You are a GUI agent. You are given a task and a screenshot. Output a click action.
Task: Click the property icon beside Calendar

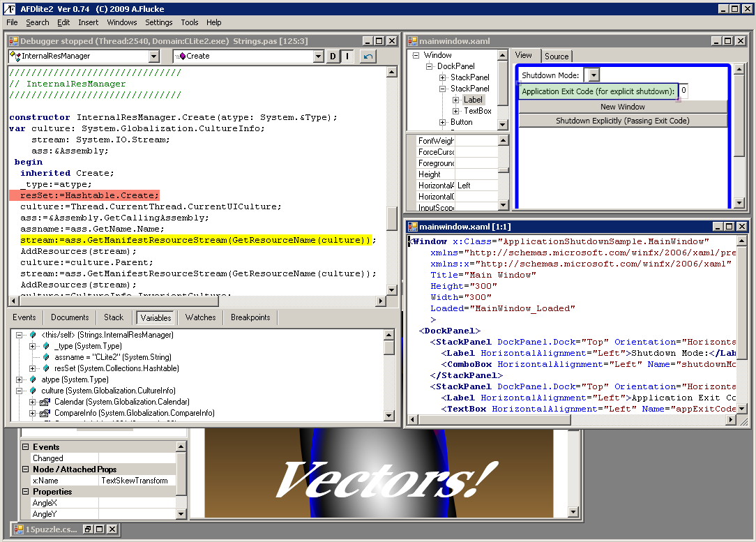tap(45, 402)
